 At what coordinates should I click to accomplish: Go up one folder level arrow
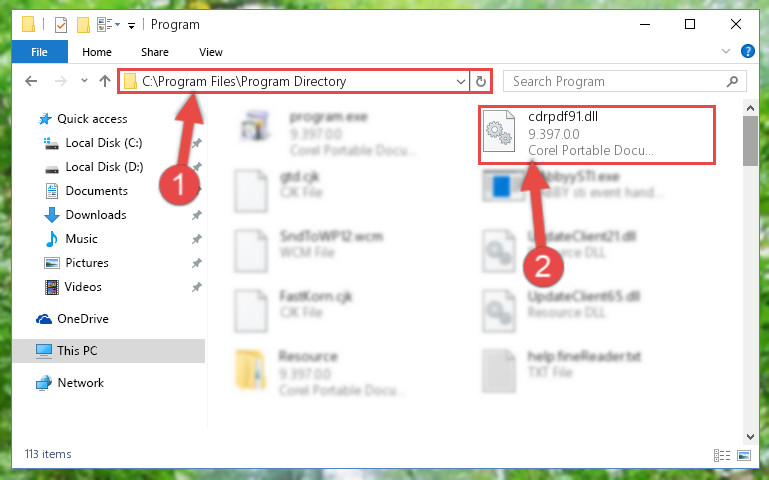point(104,81)
